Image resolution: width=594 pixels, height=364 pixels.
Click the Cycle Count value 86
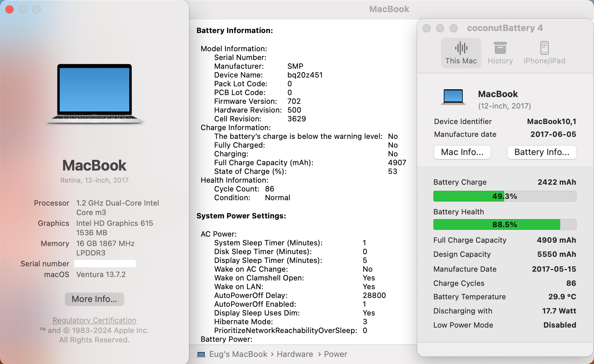pos(270,189)
